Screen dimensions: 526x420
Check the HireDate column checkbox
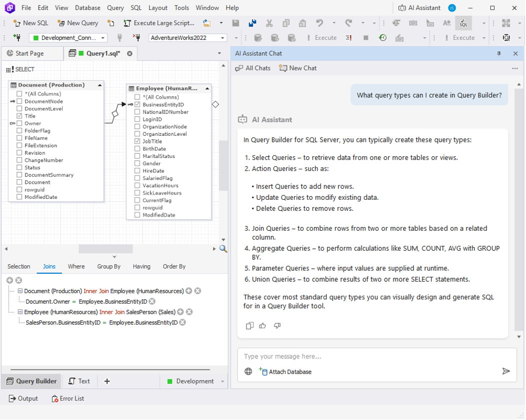[x=137, y=171]
